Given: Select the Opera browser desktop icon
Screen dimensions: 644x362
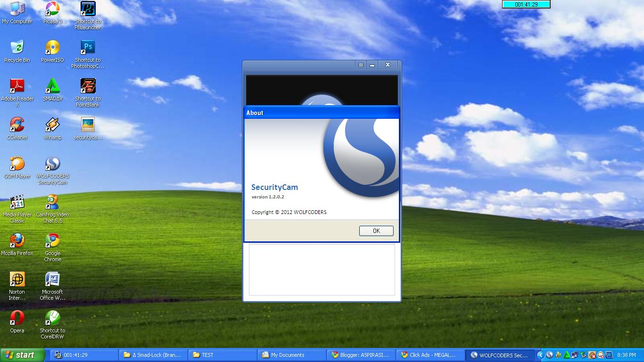Looking at the screenshot, I should pos(17,322).
